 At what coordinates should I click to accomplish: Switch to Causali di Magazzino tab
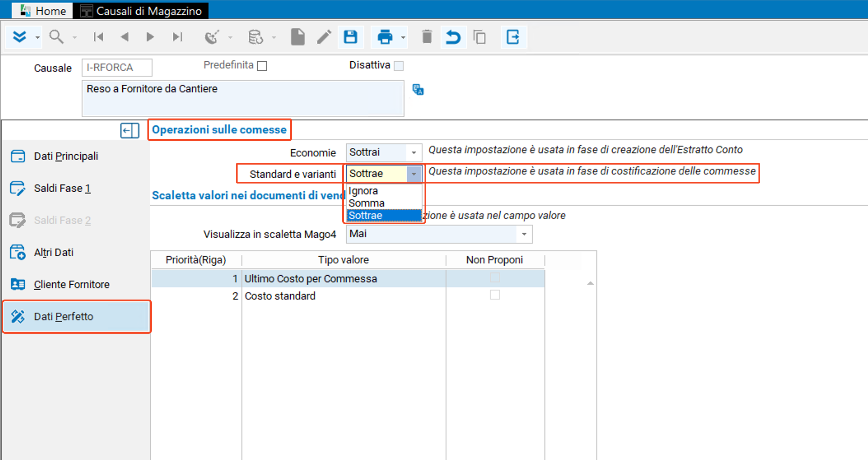point(141,11)
